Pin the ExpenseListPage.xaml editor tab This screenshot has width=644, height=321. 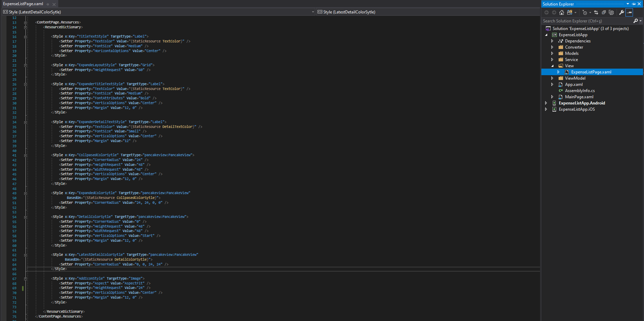(x=48, y=4)
